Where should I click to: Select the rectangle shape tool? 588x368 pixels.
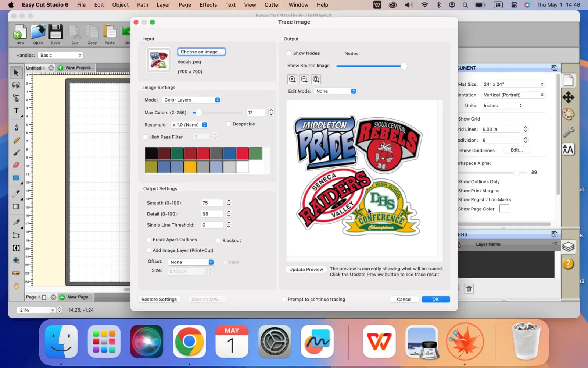[x=16, y=178]
